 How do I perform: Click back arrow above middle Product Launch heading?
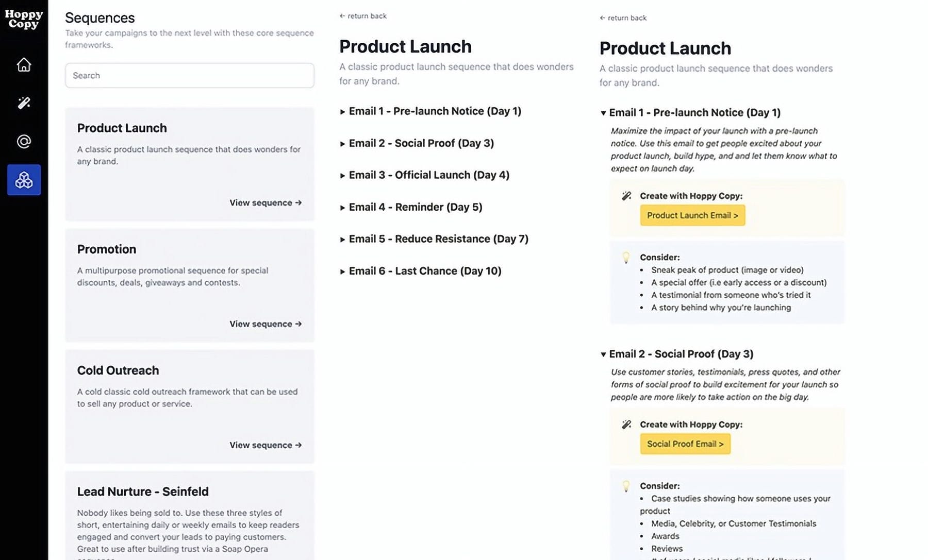[362, 16]
